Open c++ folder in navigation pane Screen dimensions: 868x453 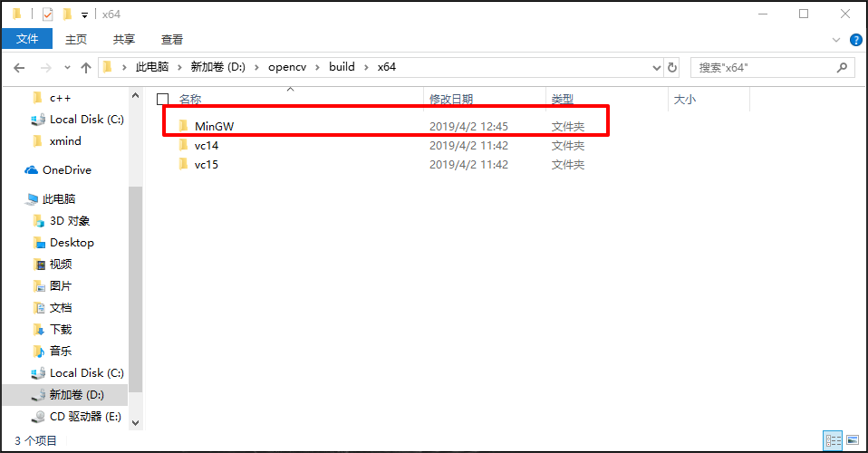(x=60, y=98)
